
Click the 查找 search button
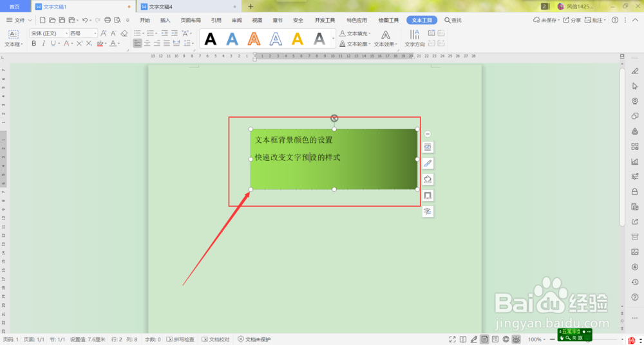tap(453, 20)
